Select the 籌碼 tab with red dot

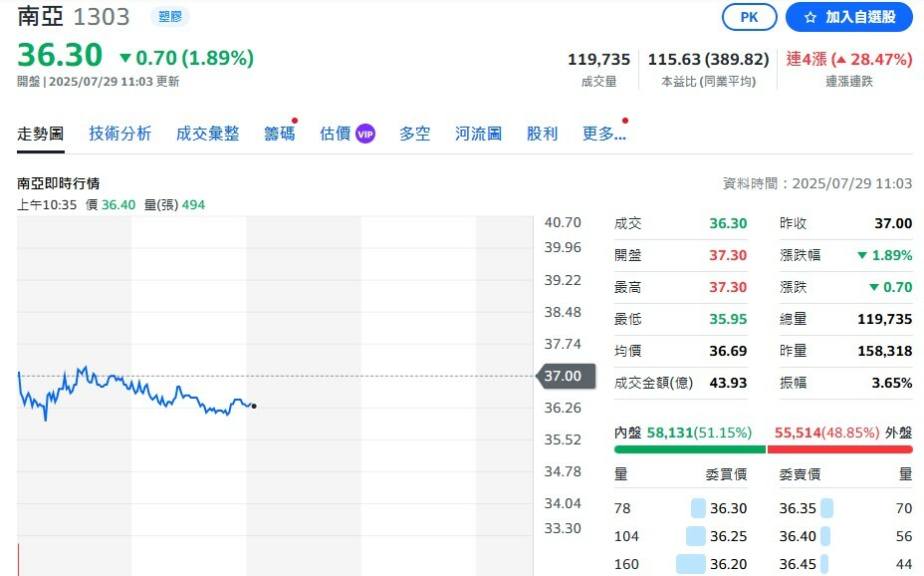click(x=279, y=132)
